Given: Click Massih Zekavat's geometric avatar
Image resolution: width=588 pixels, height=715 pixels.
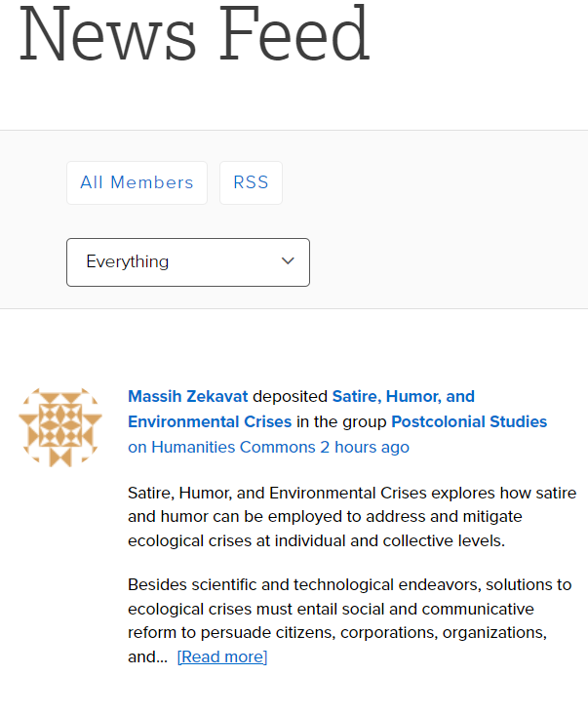Looking at the screenshot, I should click(x=60, y=426).
